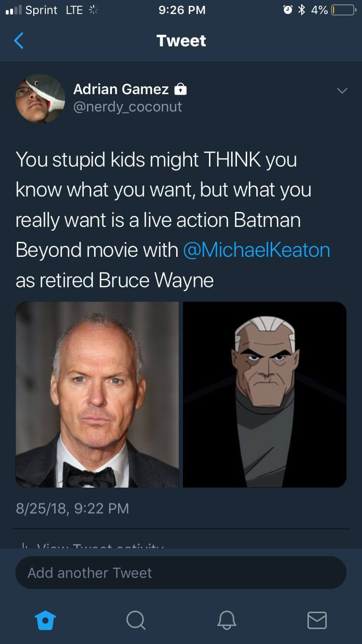
Task: Tap the cellular signal bars icon
Action: [13, 10]
